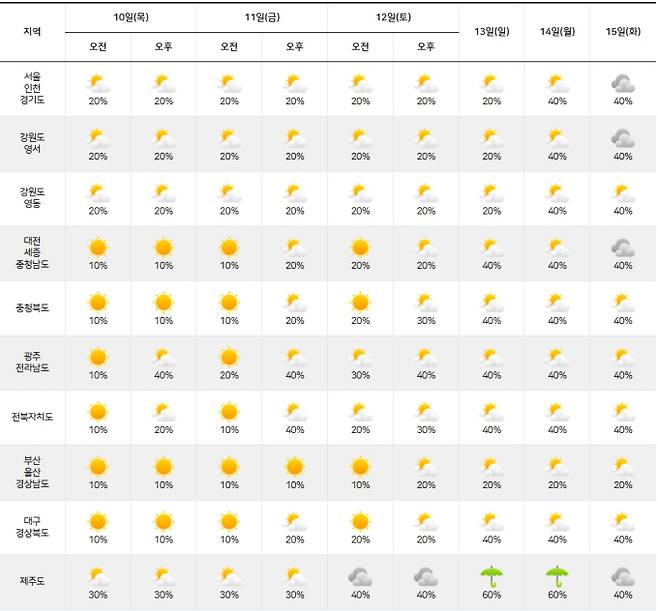658x611 pixels.
Task: Click Jeju's cloudy icon for 15일(화)
Action: tap(623, 577)
